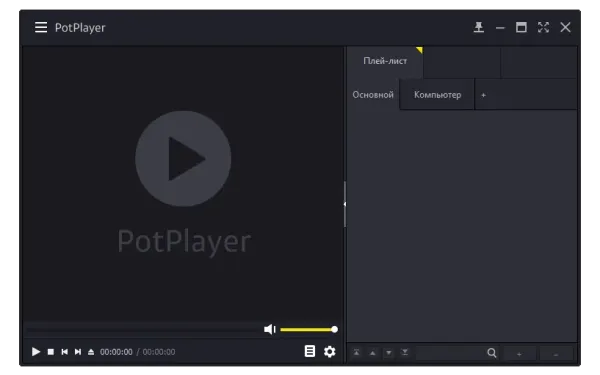Click the total duration time display
Image resolution: width=600 pixels, height=375 pixels.
159,352
